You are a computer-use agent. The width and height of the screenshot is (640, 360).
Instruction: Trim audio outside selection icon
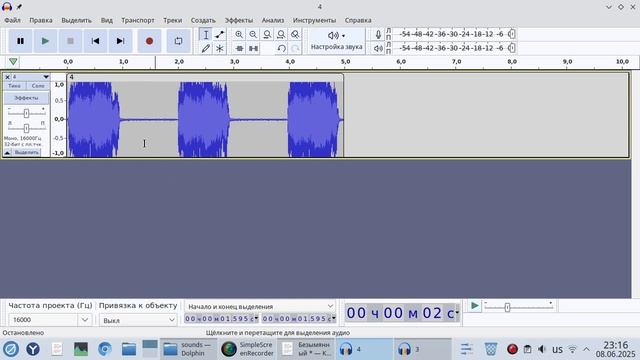tap(239, 49)
